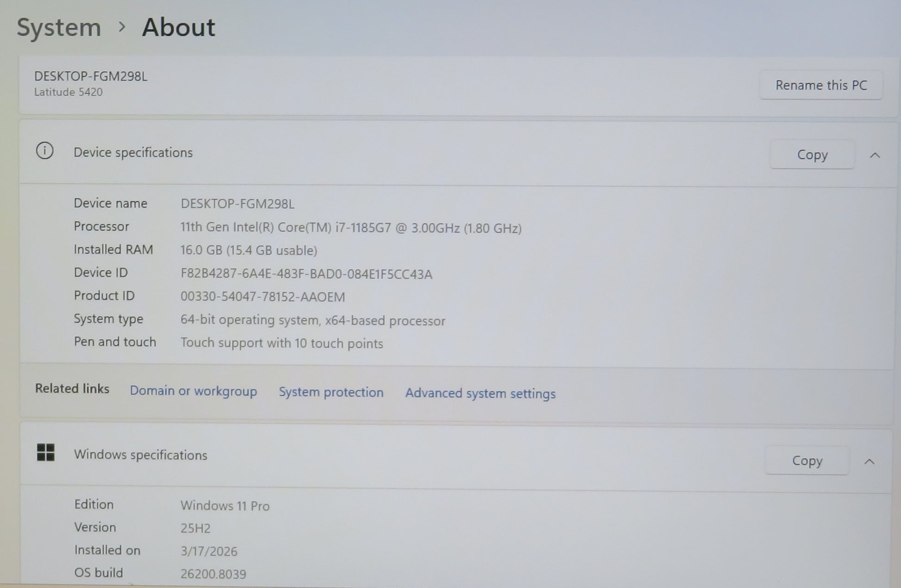Click the OS build value 26200.8039
The image size is (901, 588).
tap(213, 574)
